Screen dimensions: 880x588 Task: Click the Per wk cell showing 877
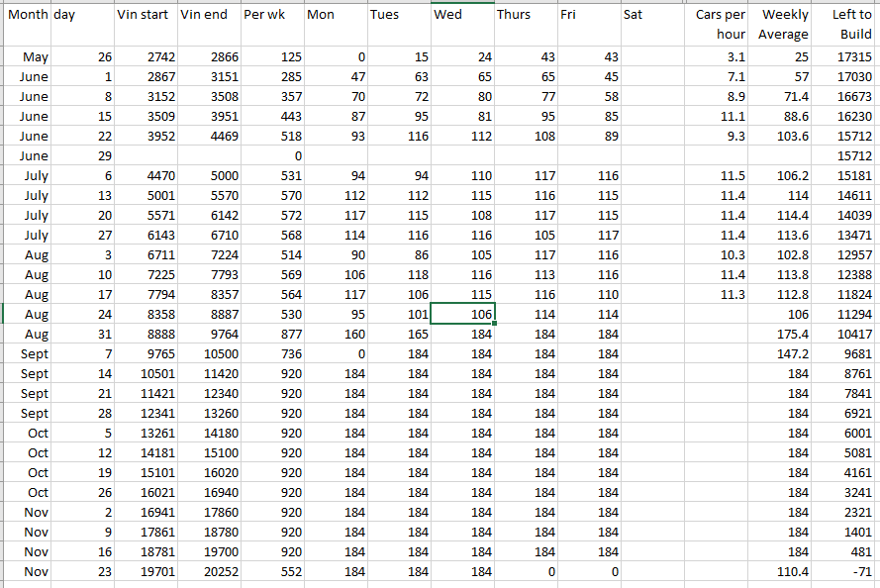(271, 335)
